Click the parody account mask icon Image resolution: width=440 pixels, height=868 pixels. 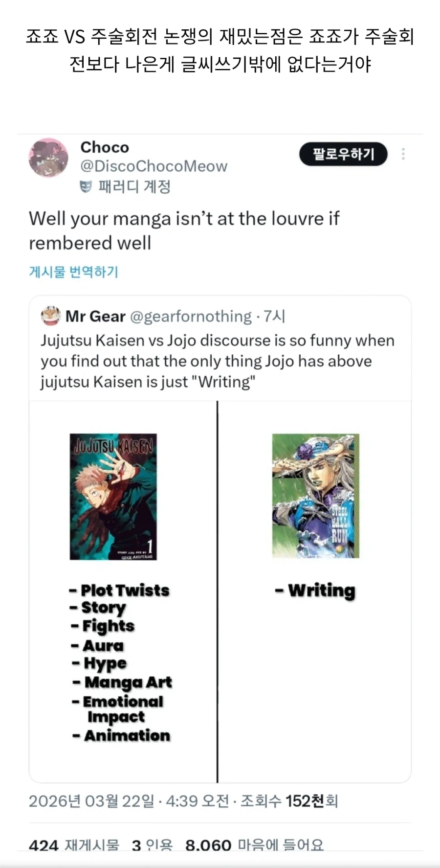[86, 186]
